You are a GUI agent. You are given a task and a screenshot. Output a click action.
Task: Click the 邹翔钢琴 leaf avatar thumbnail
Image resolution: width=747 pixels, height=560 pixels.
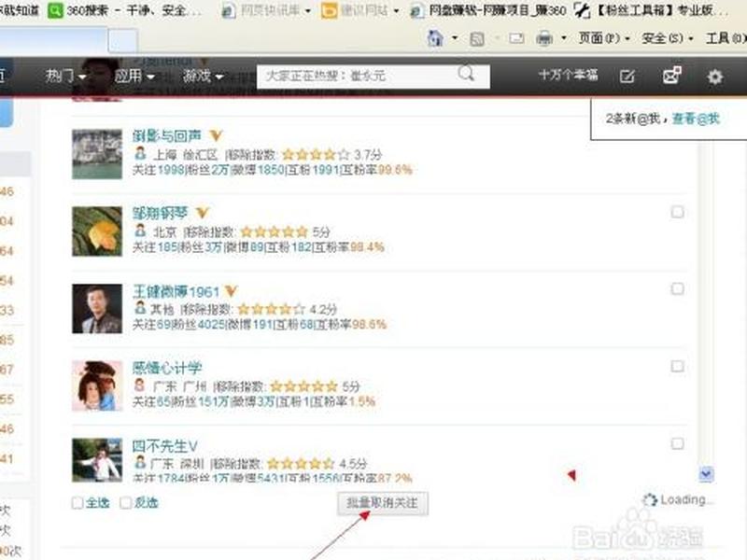(97, 231)
